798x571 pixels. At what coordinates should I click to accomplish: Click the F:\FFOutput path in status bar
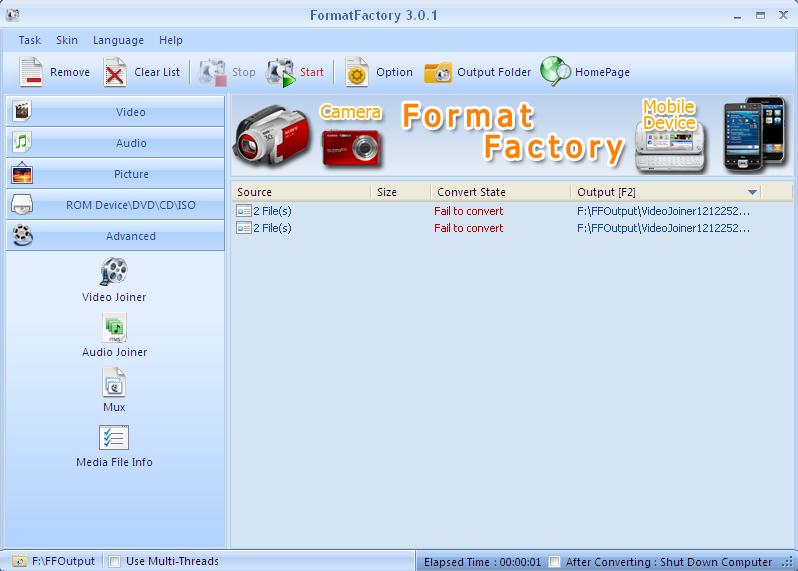pos(63,561)
